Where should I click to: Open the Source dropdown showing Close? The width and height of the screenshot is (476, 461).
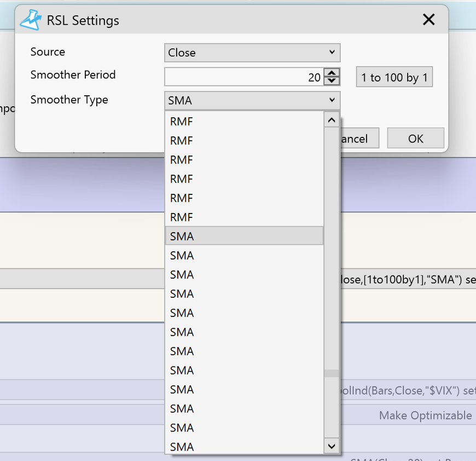coord(252,53)
